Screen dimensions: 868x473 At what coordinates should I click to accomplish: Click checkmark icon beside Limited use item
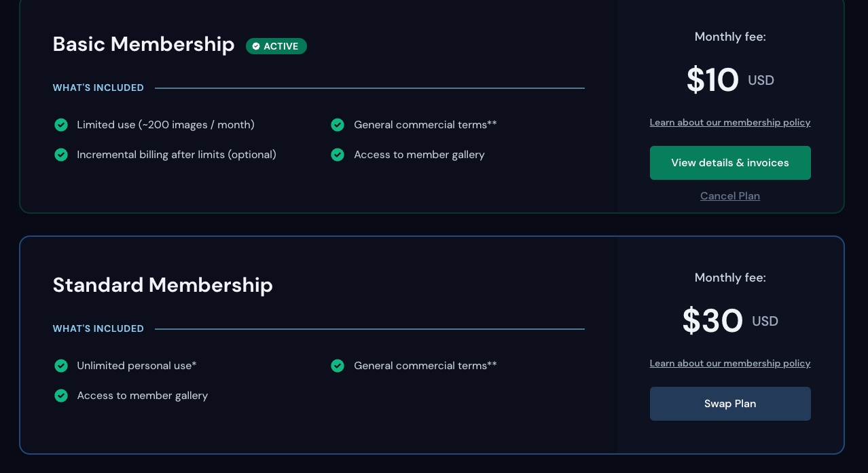(x=61, y=125)
